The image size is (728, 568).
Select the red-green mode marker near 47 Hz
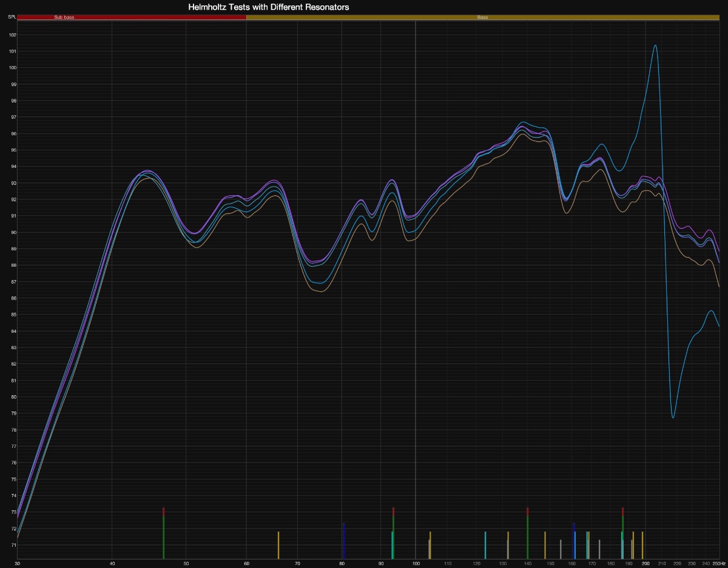(164, 533)
